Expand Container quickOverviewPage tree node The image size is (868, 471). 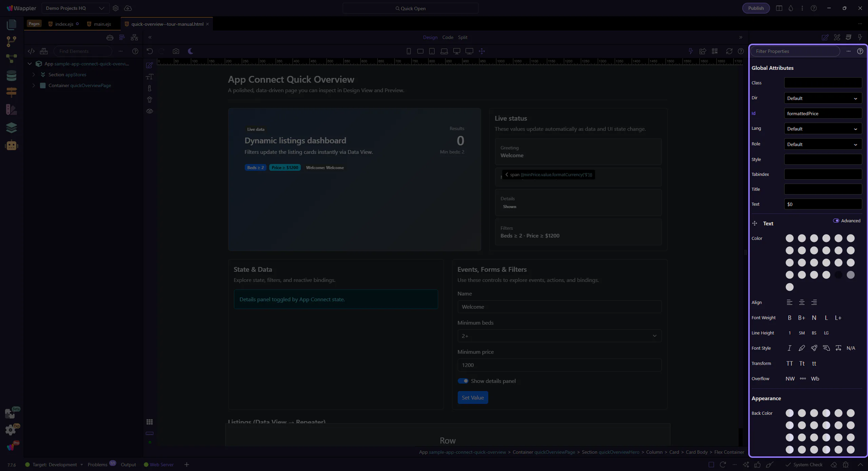(34, 85)
